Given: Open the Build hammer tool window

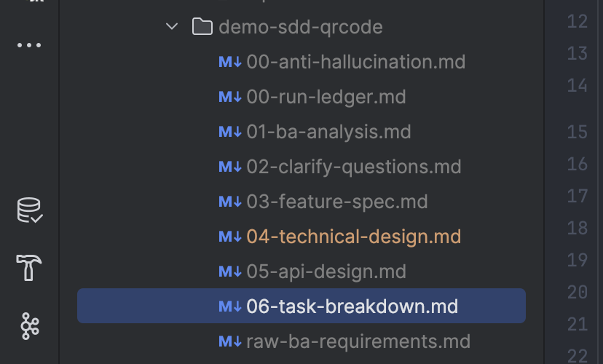Looking at the screenshot, I should click(x=30, y=269).
